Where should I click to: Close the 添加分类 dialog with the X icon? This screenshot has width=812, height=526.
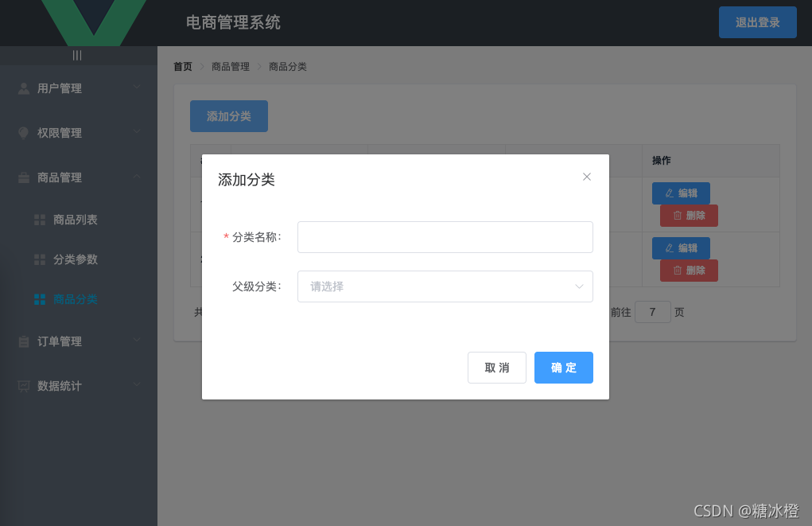point(586,177)
